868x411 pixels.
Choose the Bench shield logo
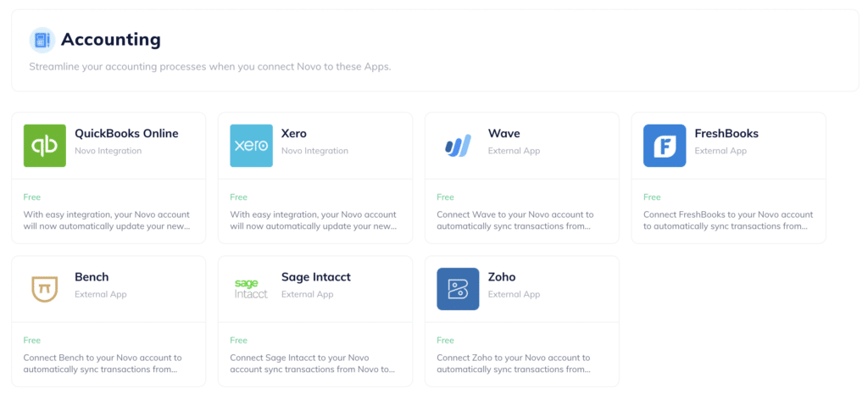[x=45, y=289]
